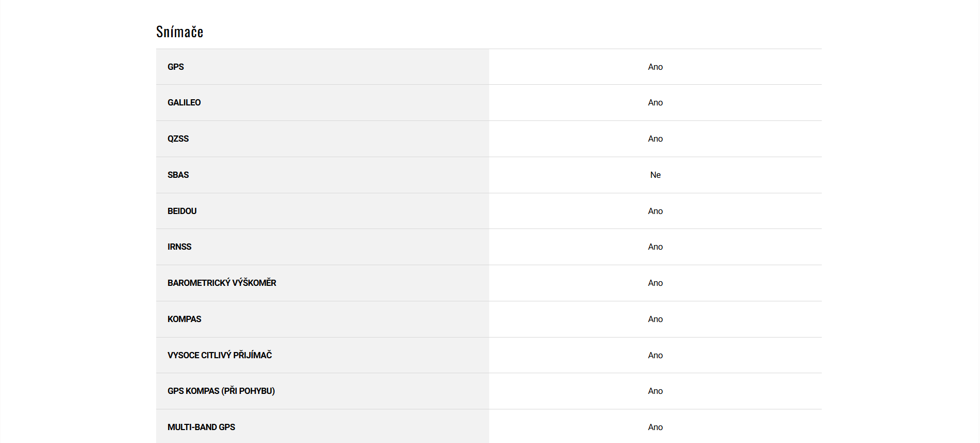Screen dimensions: 980x443
Task: Click the Ano value for MULTI-BAND GPS
Action: pyautogui.click(x=655, y=427)
